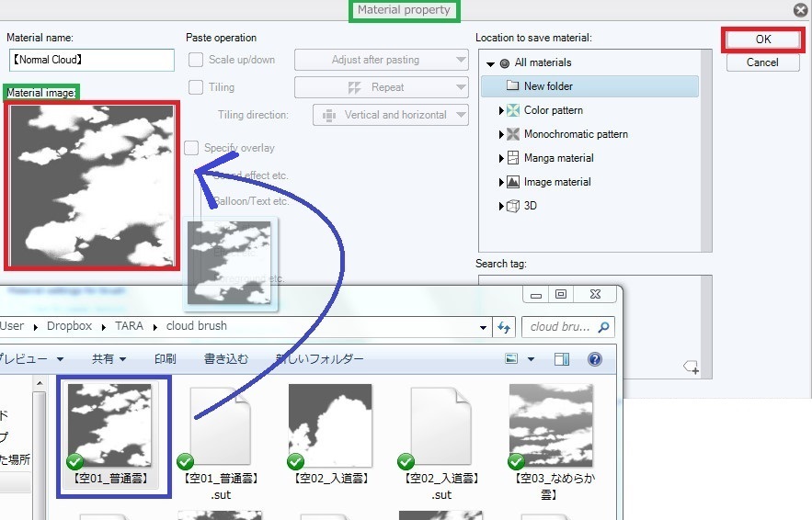Click the New folder icon in tree
Viewport: 812px width, 520px height.
click(x=512, y=85)
